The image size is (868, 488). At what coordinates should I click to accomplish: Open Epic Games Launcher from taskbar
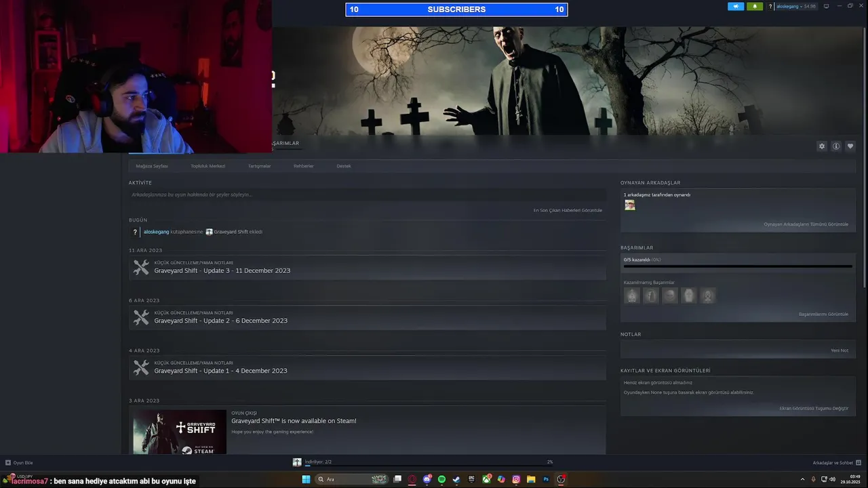click(x=471, y=479)
